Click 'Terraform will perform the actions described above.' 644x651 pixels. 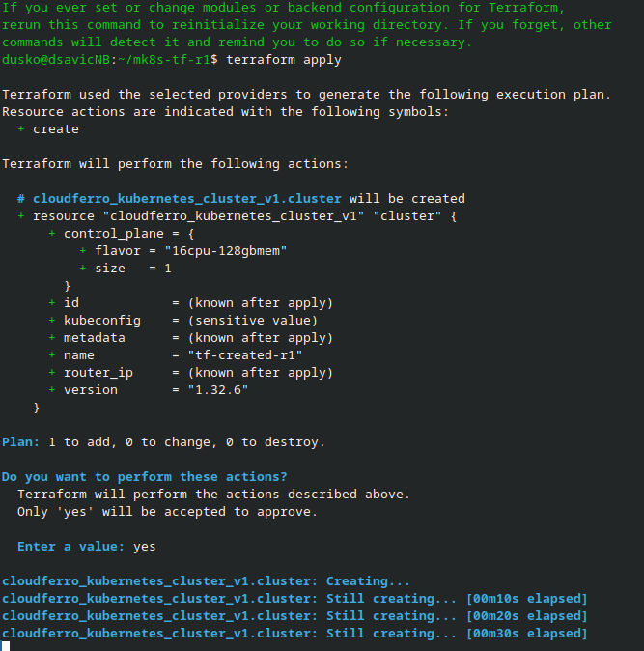(213, 495)
